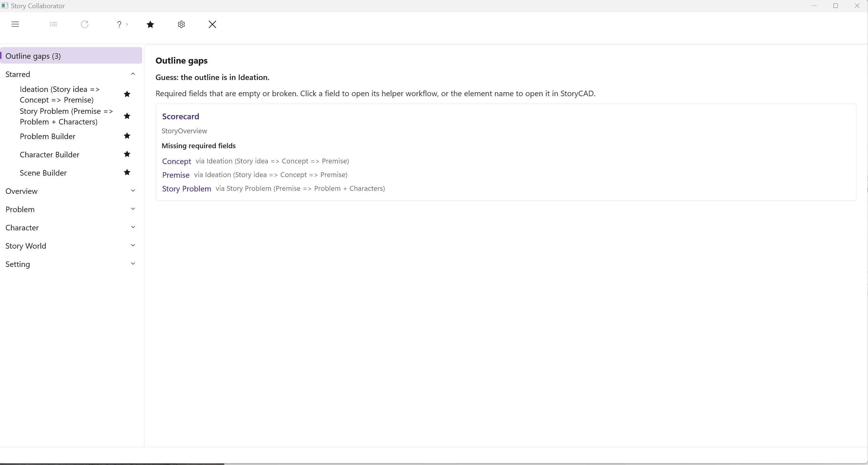Click the 'Guess: the outline is in Ideation.' text
868x465 pixels.
(212, 77)
